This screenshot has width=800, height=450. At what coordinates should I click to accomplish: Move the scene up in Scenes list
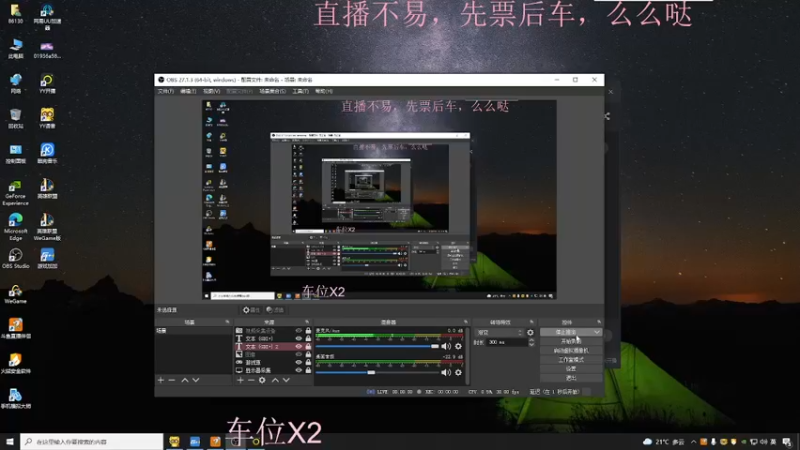[x=185, y=380]
